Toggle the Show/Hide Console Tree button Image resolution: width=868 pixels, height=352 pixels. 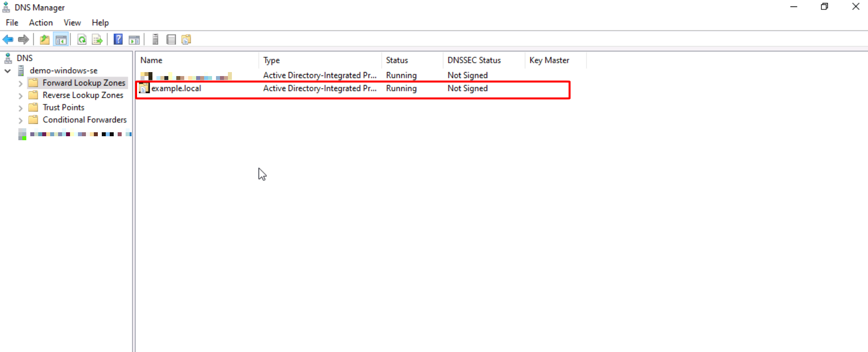[x=61, y=40]
